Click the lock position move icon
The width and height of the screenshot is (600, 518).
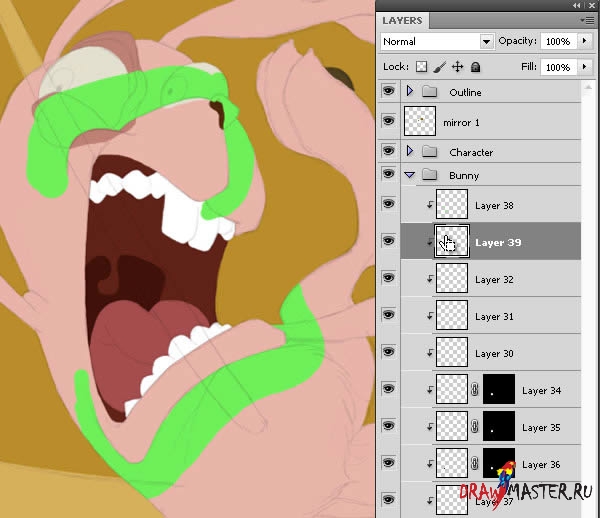click(x=457, y=67)
